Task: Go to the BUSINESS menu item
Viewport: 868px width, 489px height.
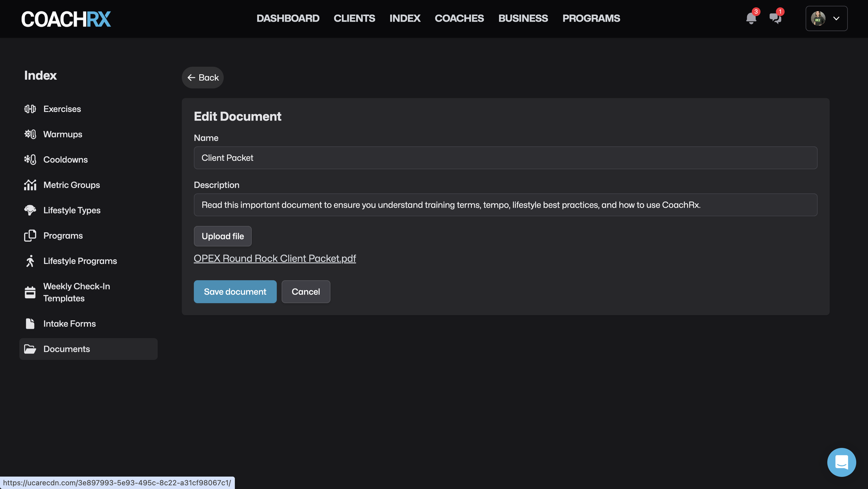Action: [523, 18]
